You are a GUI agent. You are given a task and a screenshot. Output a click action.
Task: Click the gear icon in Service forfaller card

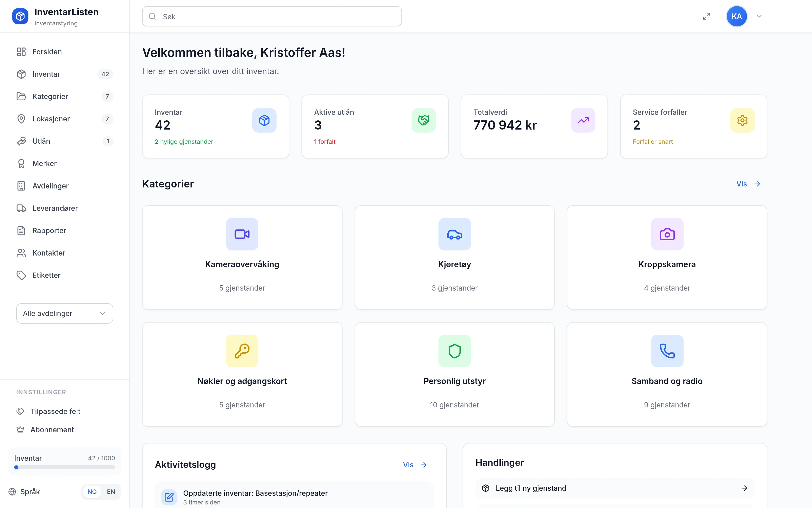coord(742,120)
